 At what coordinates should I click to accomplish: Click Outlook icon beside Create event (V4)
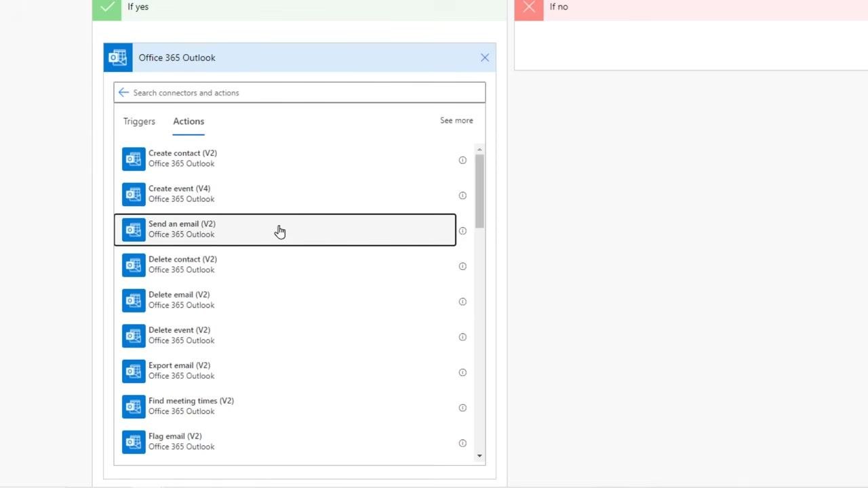[x=134, y=194]
